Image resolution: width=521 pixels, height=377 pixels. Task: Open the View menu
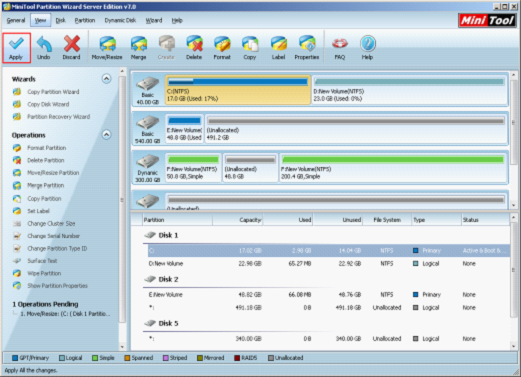tap(40, 20)
